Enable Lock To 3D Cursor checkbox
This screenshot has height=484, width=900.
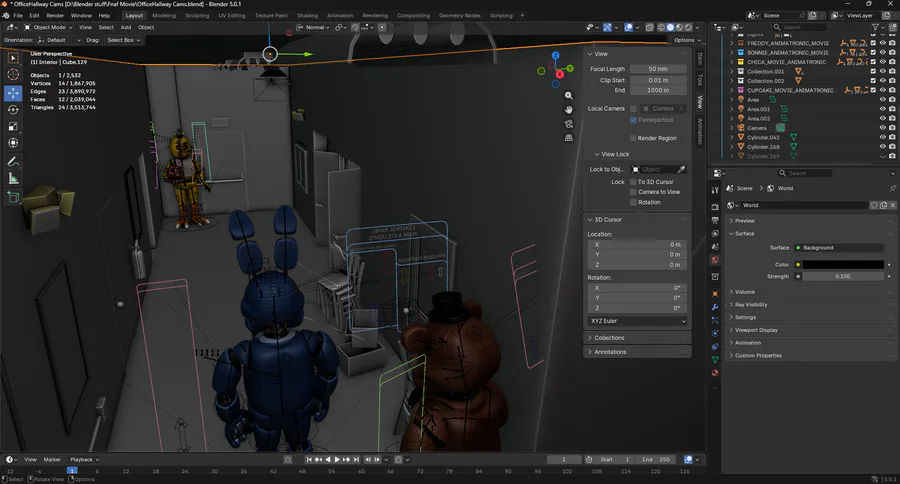[x=633, y=182]
